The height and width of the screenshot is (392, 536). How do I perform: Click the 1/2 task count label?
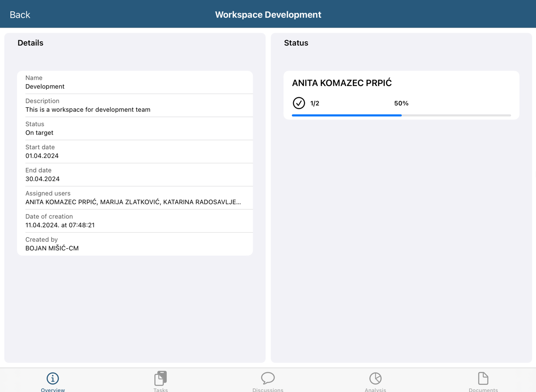(315, 103)
